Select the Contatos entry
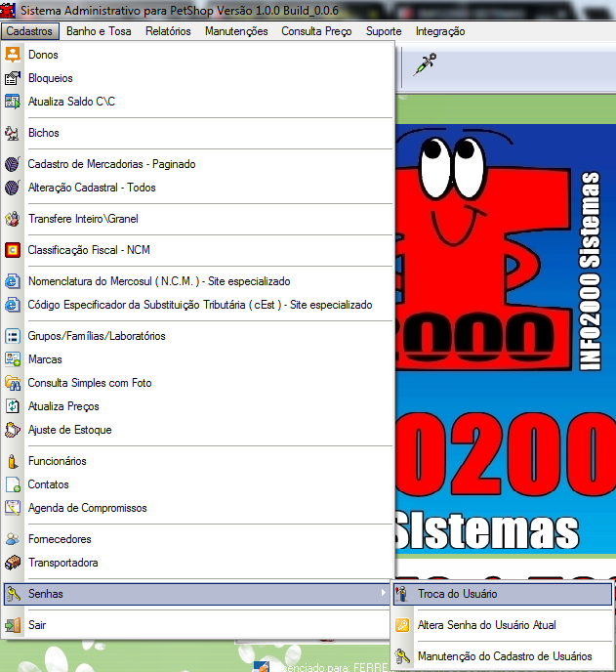The width and height of the screenshot is (616, 672). tap(198, 484)
